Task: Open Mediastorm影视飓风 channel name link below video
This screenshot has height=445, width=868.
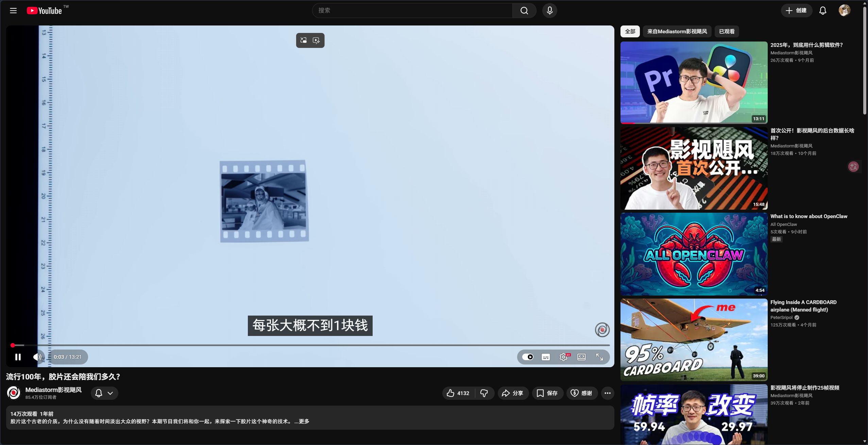Action: pos(53,390)
